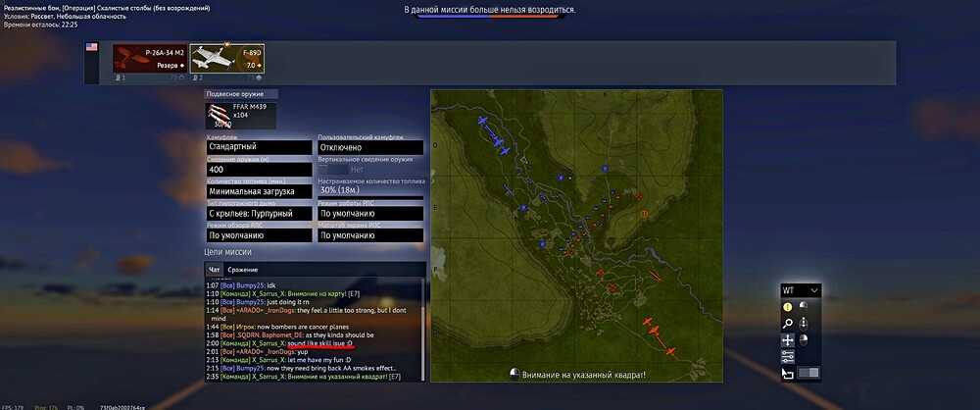Select the P-26A-34 M2 reserve aircraft card
This screenshot has width=980, height=410.
click(x=150, y=59)
